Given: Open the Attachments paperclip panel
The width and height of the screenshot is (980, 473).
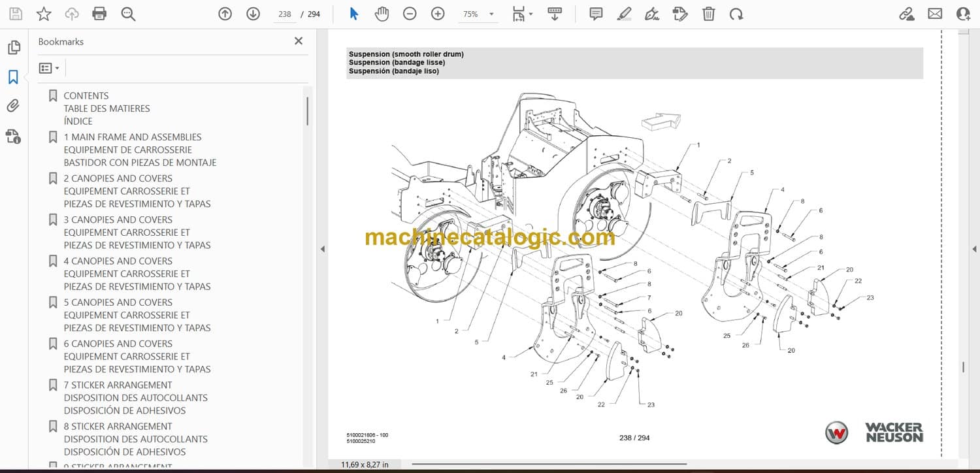Looking at the screenshot, I should 13,106.
